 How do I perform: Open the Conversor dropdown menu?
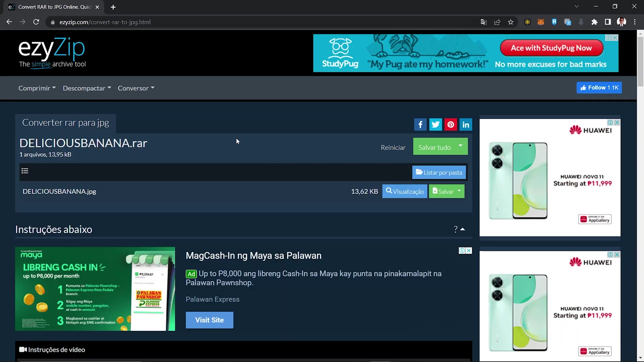pyautogui.click(x=136, y=88)
